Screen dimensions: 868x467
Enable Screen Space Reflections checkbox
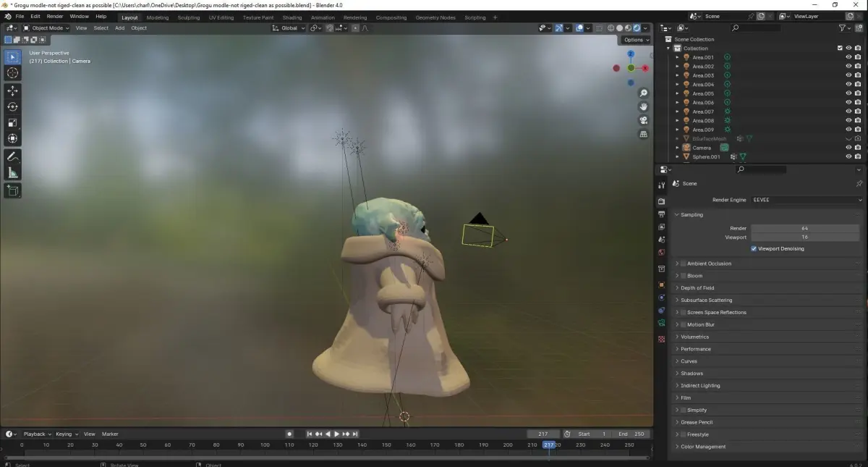683,312
